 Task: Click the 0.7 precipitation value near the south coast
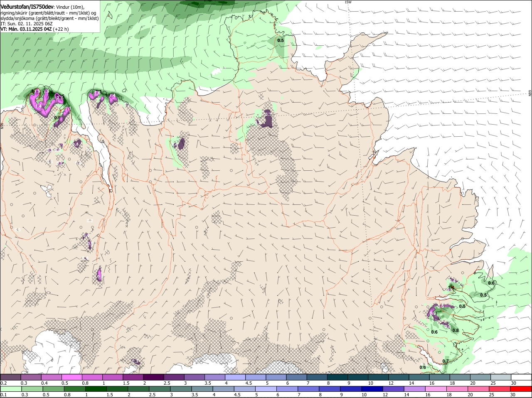point(446,361)
